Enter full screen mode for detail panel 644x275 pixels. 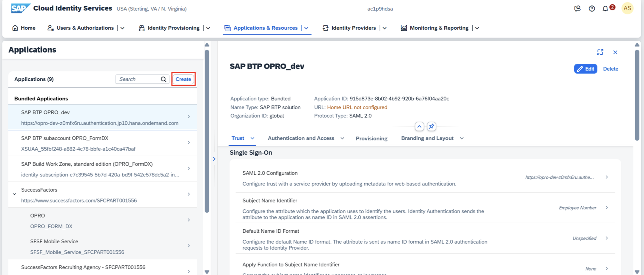coord(600,52)
